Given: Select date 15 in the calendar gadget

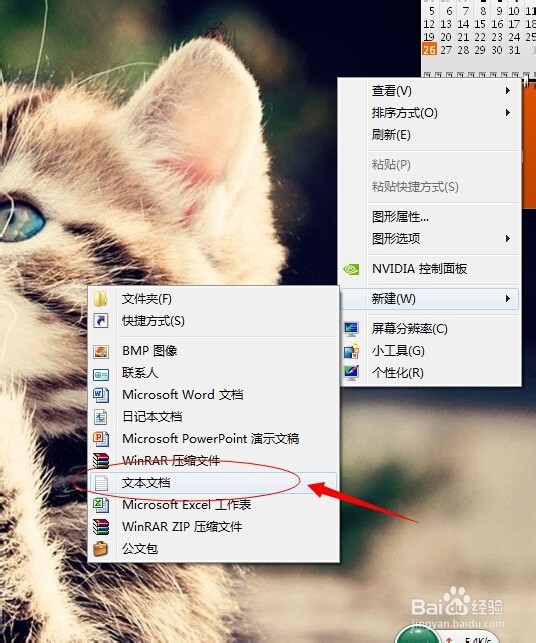Looking at the screenshot, I should [x=480, y=24].
